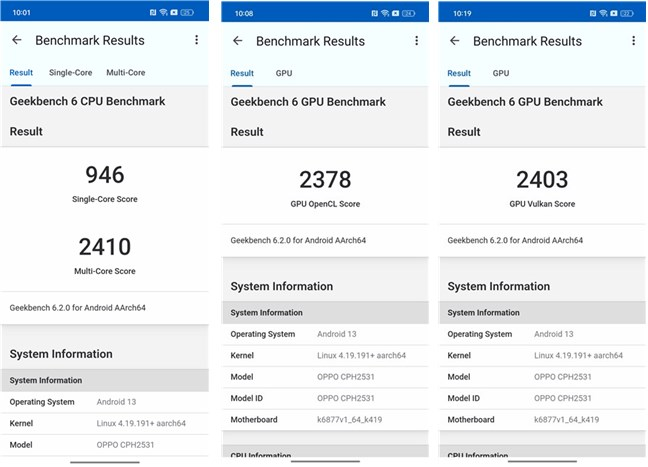Tap Kernel Linux row in Vulkan screen
648x467 pixels.
tap(542, 355)
